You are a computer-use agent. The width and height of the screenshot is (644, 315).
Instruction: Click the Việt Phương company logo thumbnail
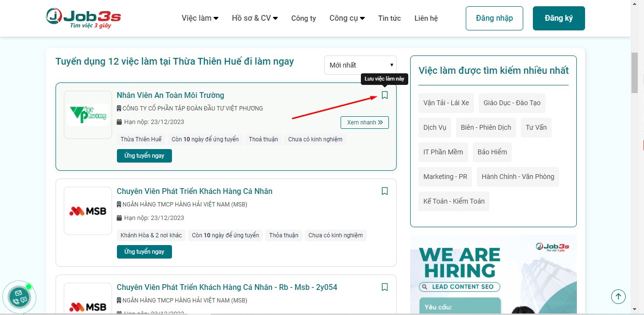[x=87, y=114]
